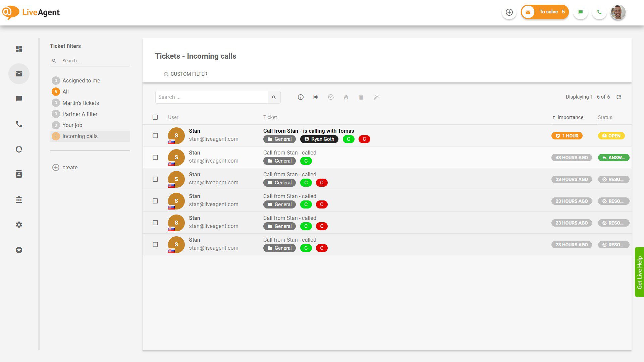Open Configuration gear icon in sidebar
The height and width of the screenshot is (362, 644).
pyautogui.click(x=19, y=225)
